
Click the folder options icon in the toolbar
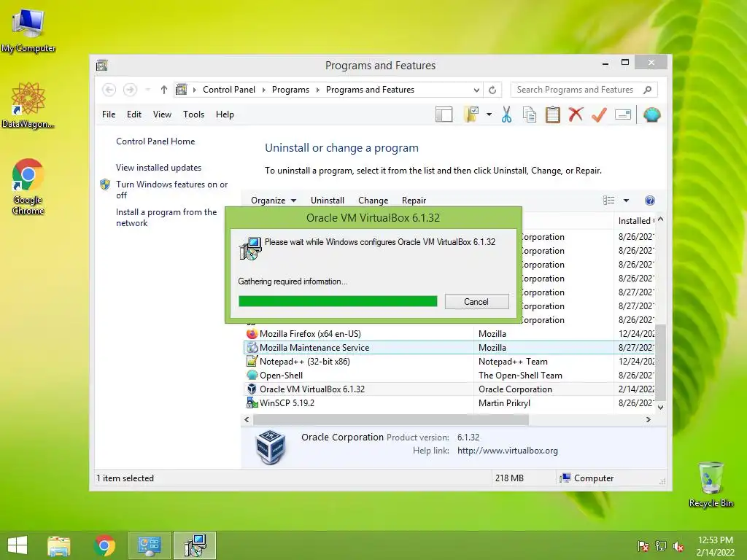tap(471, 114)
